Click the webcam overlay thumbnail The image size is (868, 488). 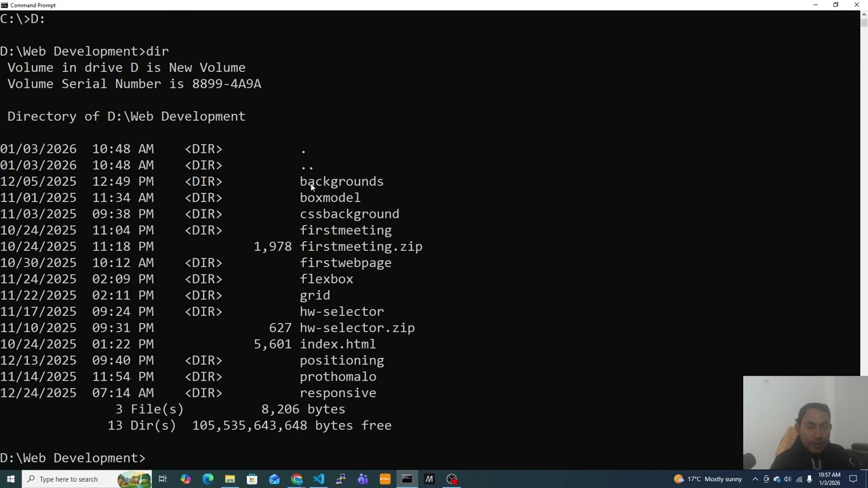coord(804,423)
